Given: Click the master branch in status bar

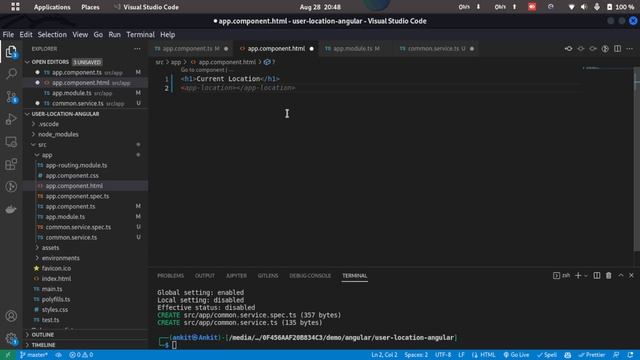Looking at the screenshot, I should click(x=34, y=355).
